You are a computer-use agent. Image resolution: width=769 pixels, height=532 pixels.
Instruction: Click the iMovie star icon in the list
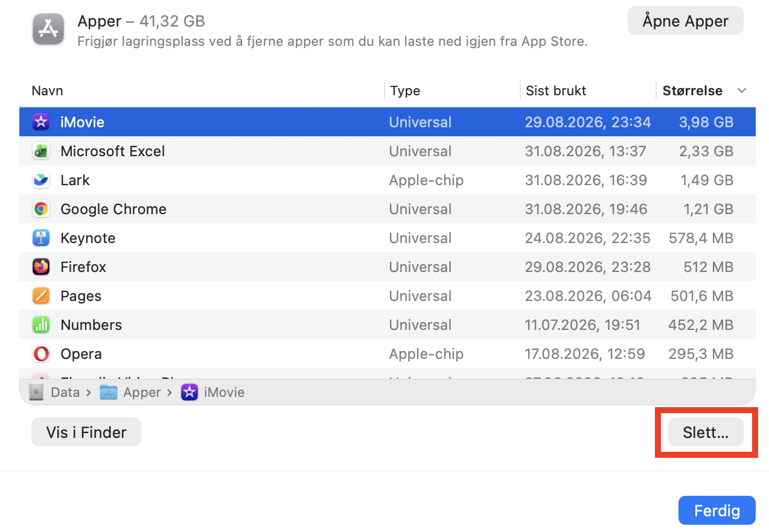[x=41, y=122]
